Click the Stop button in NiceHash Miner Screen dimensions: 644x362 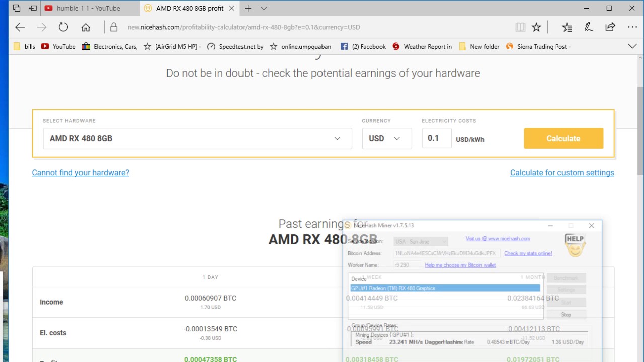point(566,314)
